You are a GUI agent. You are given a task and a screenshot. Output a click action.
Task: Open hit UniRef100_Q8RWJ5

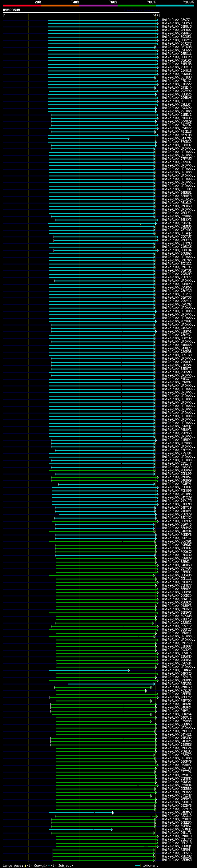click(x=177, y=26)
